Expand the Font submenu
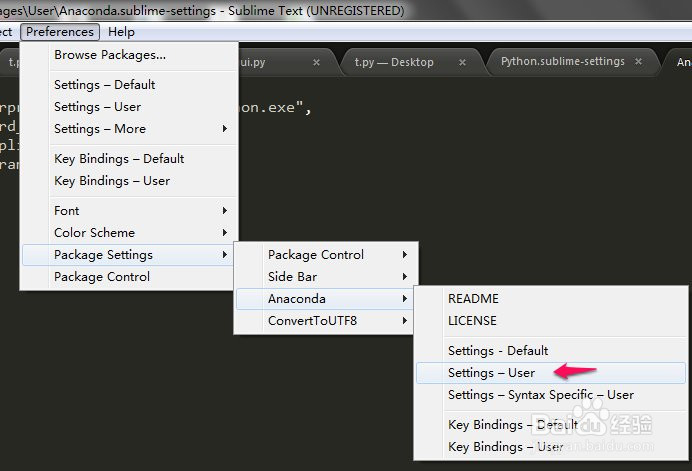 (x=128, y=211)
